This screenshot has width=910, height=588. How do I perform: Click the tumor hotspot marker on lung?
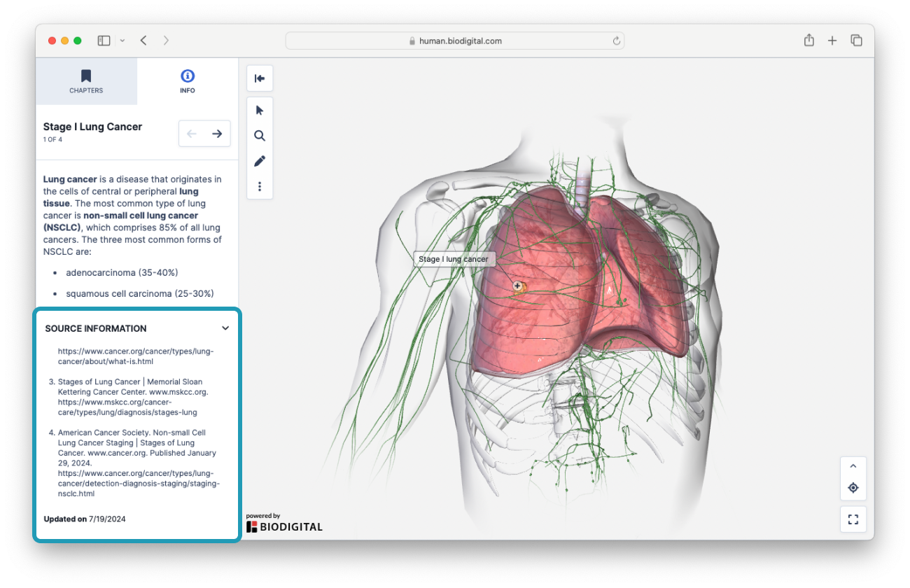click(x=517, y=286)
